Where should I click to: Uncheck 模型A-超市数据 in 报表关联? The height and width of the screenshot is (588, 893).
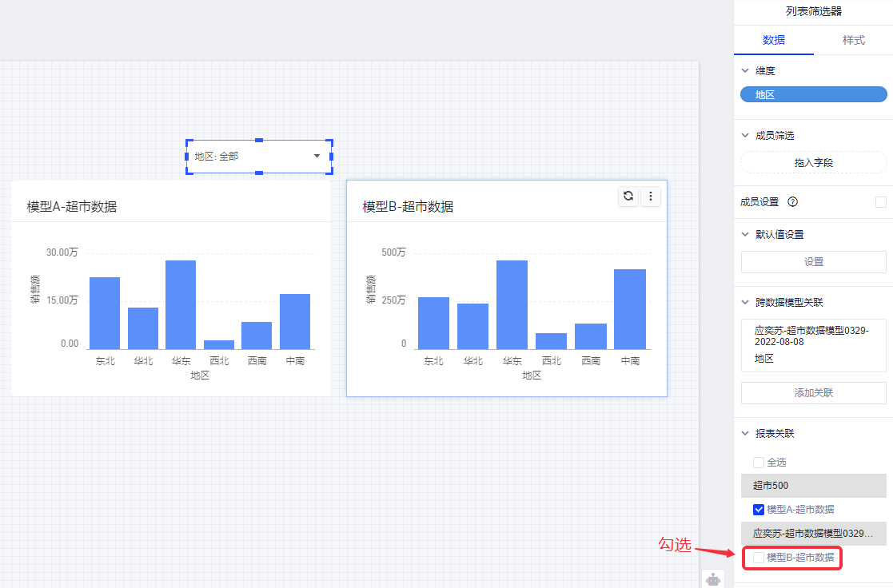[x=759, y=510]
